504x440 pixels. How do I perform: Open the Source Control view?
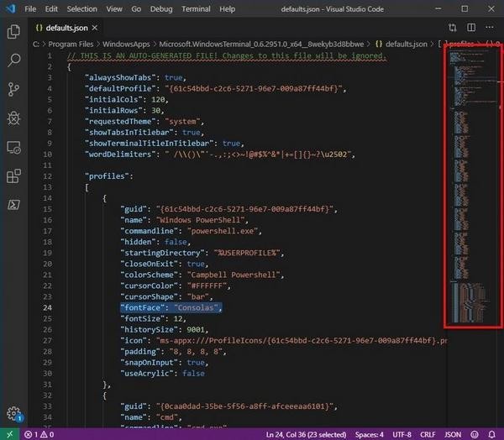pos(13,89)
